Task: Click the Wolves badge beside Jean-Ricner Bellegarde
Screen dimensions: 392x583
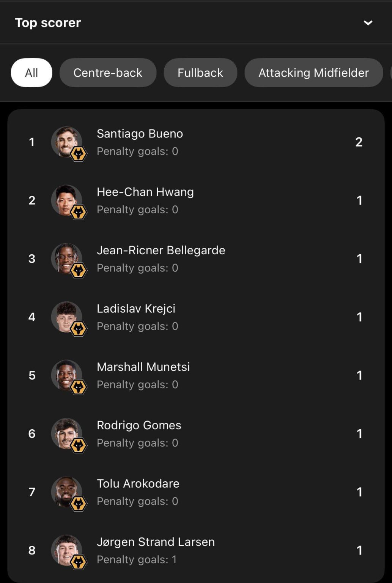Action: 79,271
